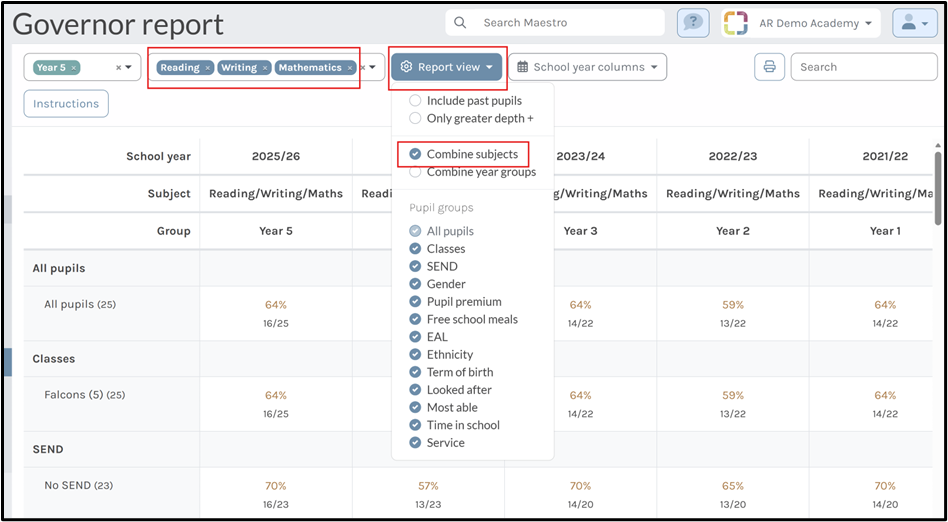Uncheck Combine subjects option

(416, 154)
